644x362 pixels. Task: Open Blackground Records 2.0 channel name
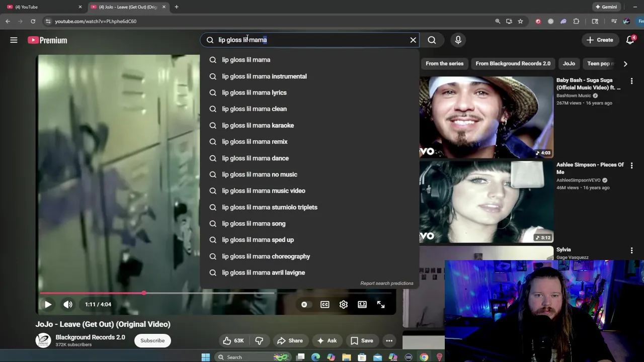coord(90,337)
